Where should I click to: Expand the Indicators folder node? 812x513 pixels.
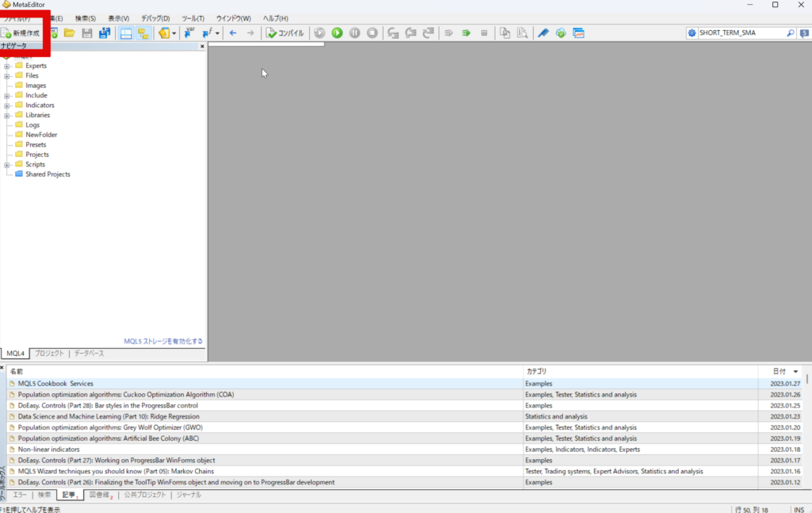click(6, 105)
